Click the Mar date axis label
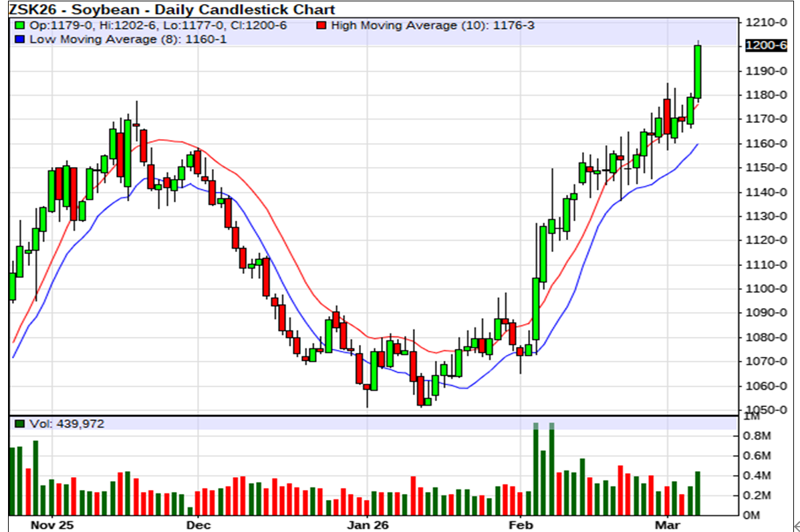The height and width of the screenshot is (532, 800). point(669,524)
